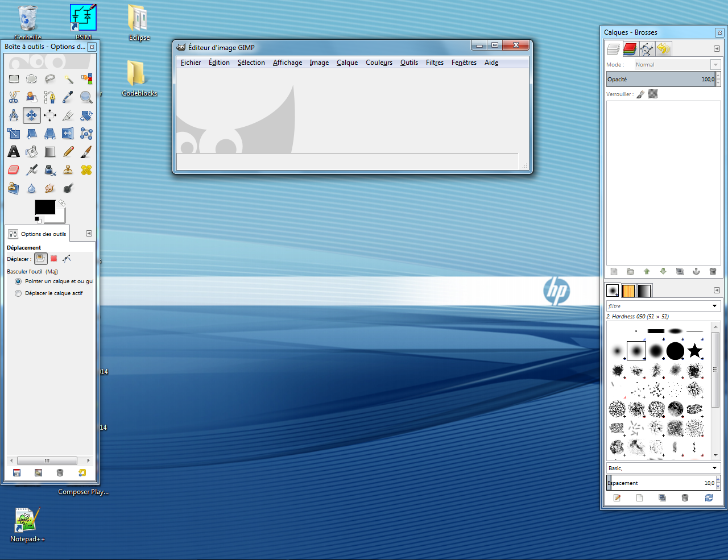Image resolution: width=728 pixels, height=560 pixels.
Task: Open the brush 'filtre' tag dropdown
Action: [x=715, y=306]
